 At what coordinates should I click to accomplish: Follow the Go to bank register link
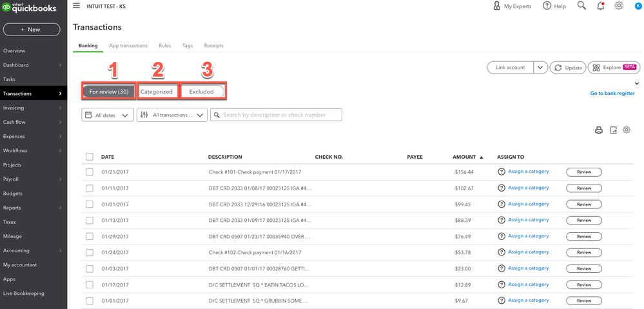click(x=612, y=94)
